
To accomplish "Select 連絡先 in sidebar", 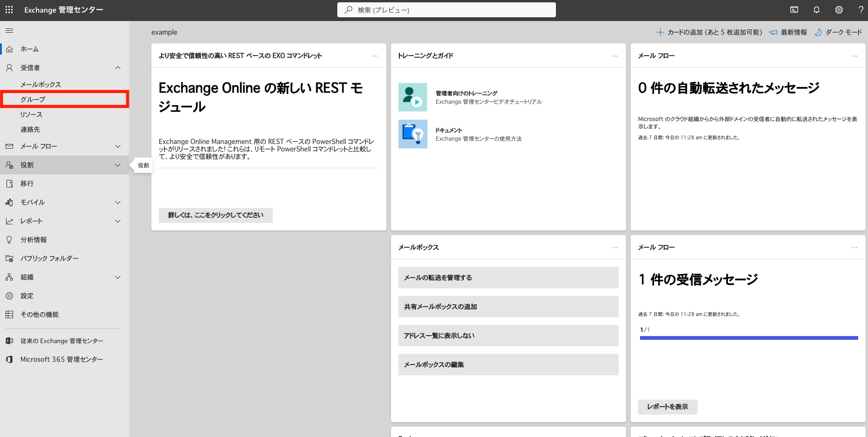I will coord(64,129).
